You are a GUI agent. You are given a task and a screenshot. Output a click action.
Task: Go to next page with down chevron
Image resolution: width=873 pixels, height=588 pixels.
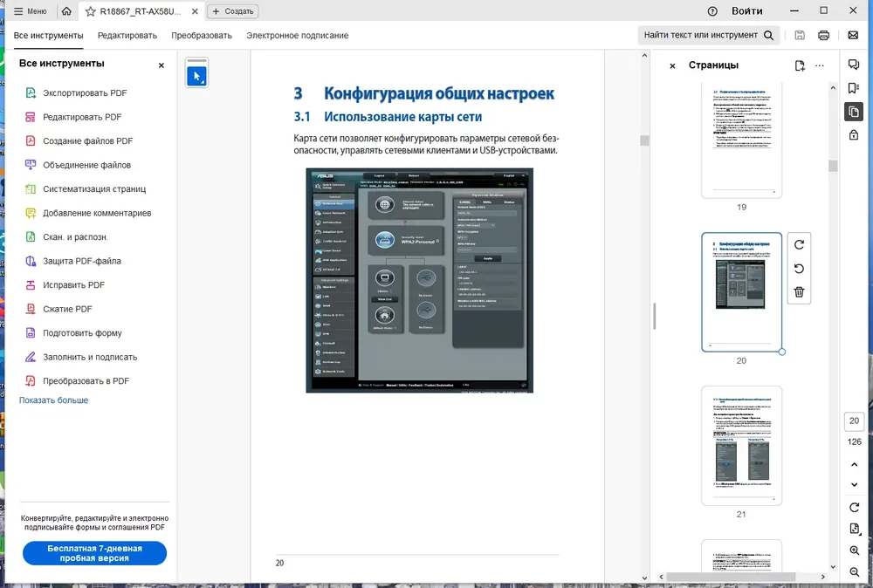[x=854, y=484]
